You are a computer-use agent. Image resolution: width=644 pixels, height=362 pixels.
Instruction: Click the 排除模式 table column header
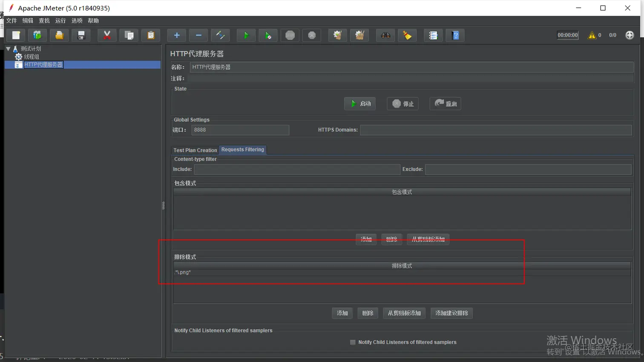[402, 266]
